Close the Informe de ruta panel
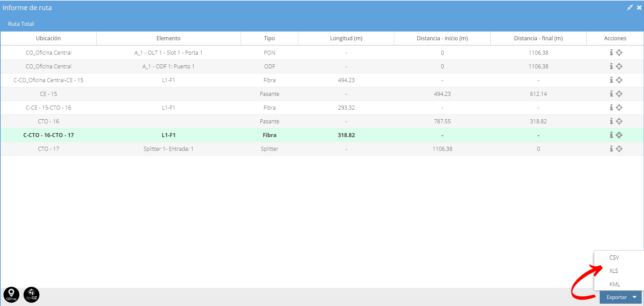 639,7
